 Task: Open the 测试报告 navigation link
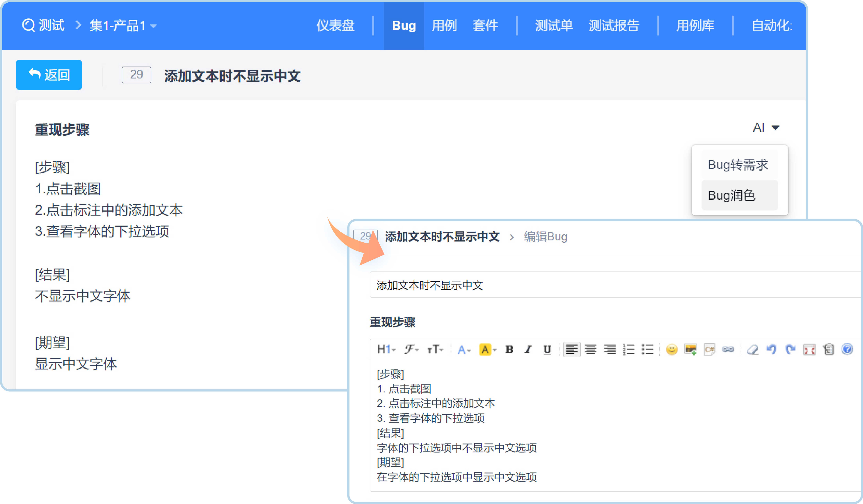coord(614,26)
